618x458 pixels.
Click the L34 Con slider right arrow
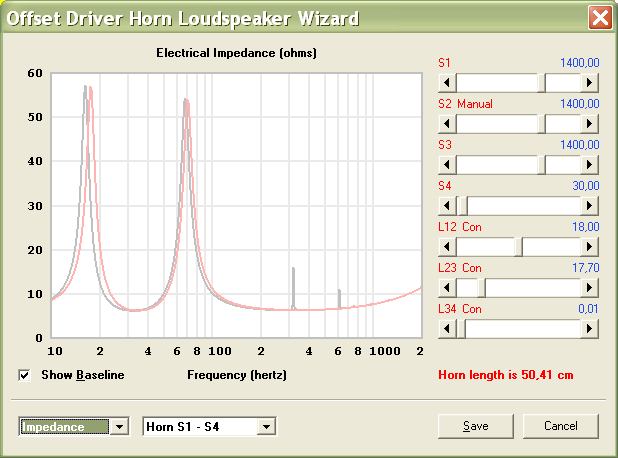pyautogui.click(x=590, y=329)
